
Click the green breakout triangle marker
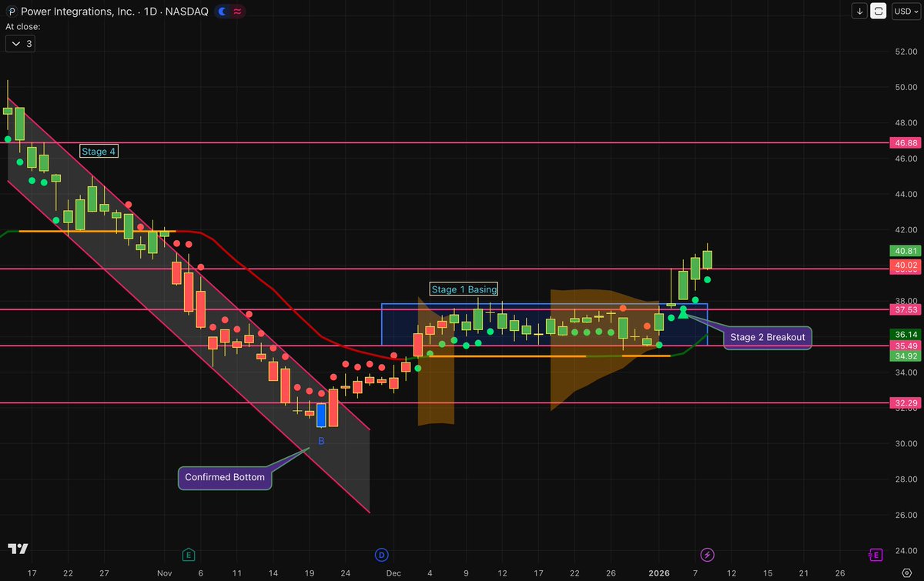tap(683, 314)
